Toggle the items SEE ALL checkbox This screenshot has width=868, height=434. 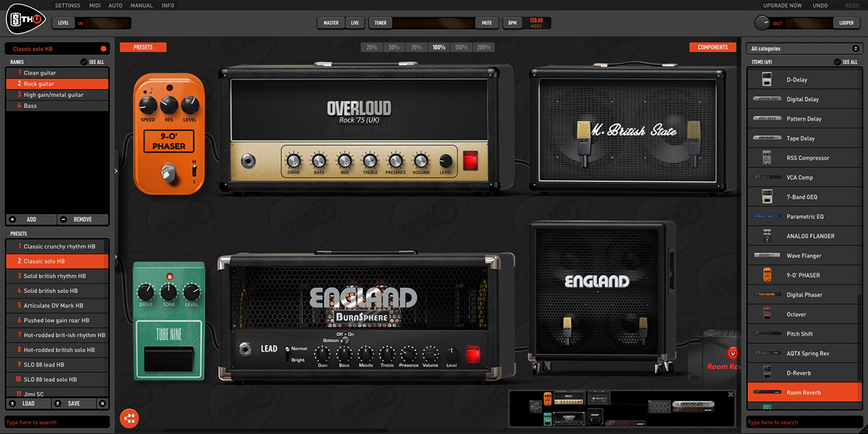tap(837, 62)
